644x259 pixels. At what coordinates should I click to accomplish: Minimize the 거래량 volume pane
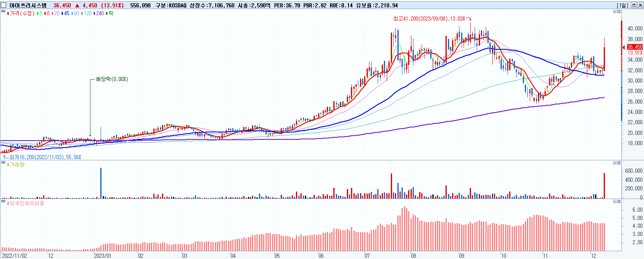click(x=614, y=163)
